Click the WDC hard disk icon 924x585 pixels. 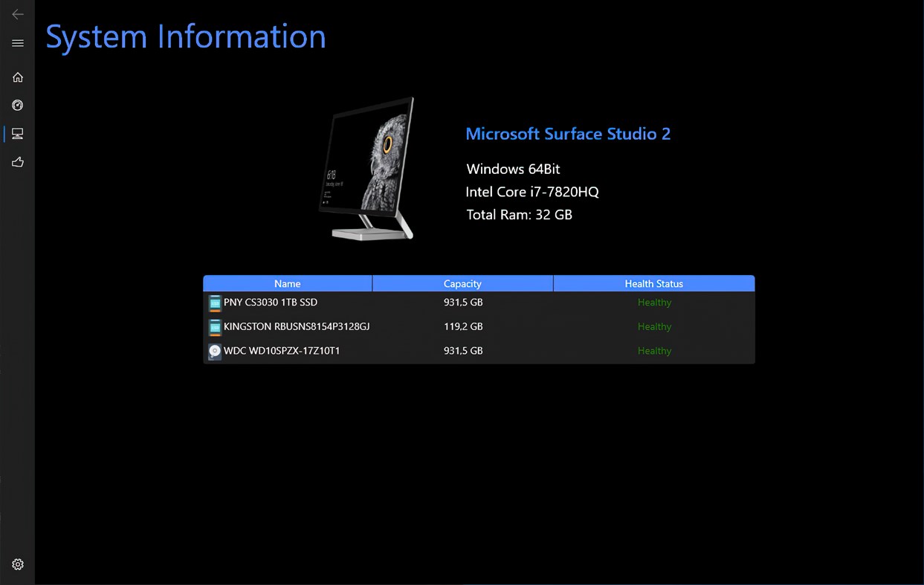click(x=215, y=352)
